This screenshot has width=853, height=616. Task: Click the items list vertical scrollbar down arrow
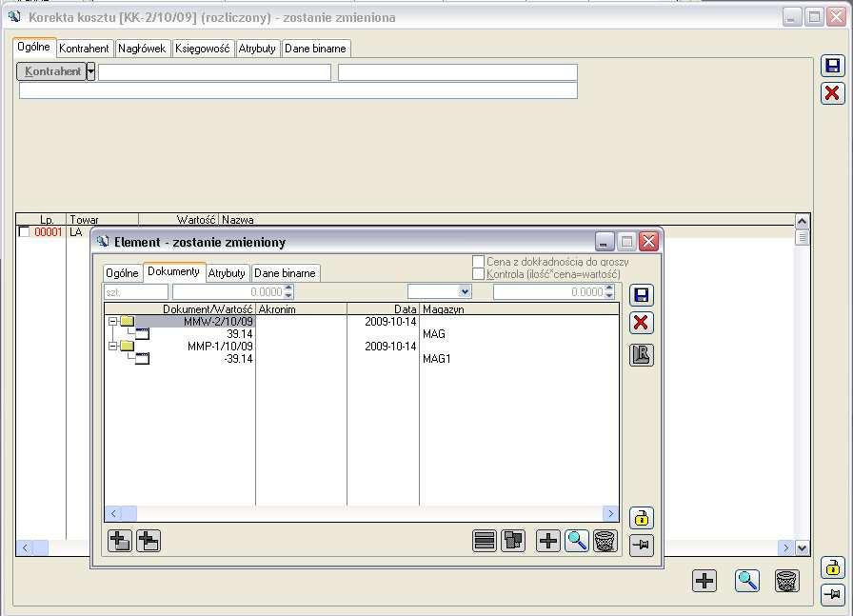point(802,548)
